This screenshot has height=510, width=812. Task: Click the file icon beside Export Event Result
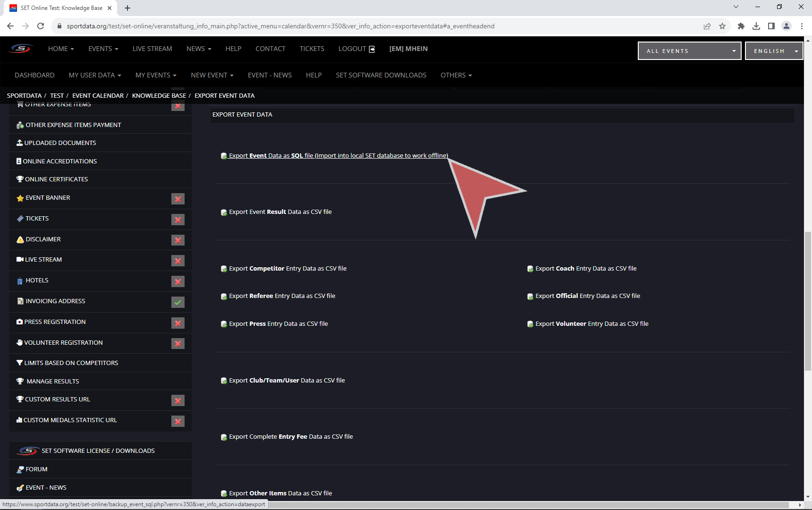224,212
